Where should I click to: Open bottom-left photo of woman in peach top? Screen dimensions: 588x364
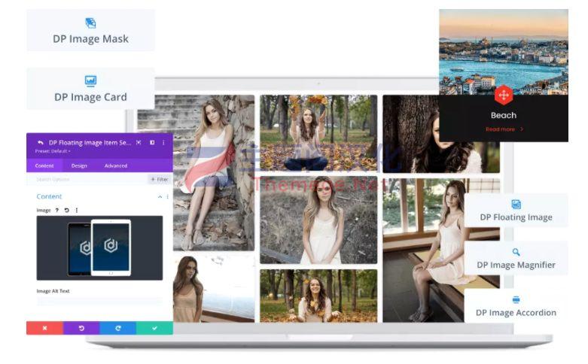click(x=214, y=289)
